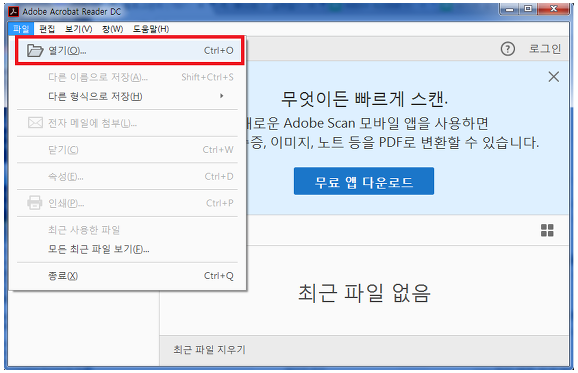Viewport: 578px width, 373px height.
Task: Click the open folder icon beside 열기
Action: pos(35,50)
